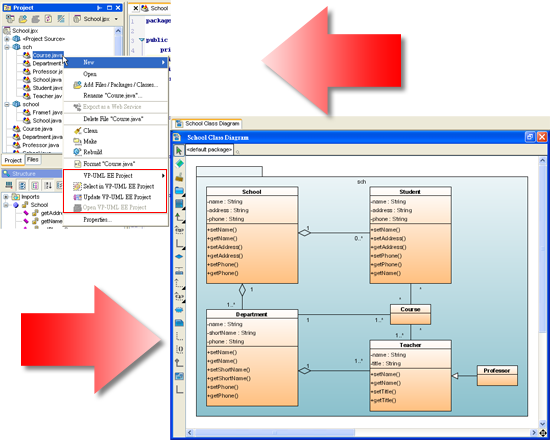Choose Delete File "Course.java"

tap(115, 119)
